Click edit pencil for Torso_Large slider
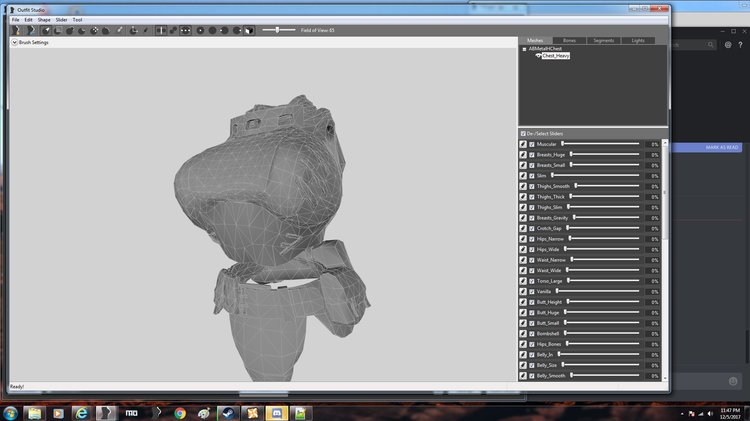 click(523, 281)
